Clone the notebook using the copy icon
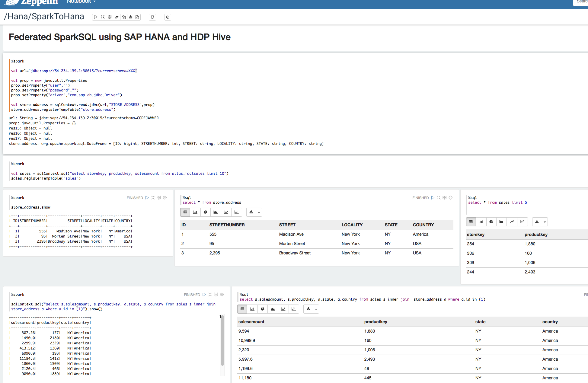Screen dimensions: 588x383 point(124,17)
